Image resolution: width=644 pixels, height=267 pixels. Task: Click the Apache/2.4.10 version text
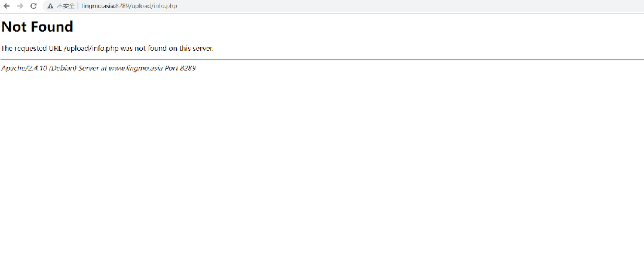24,68
